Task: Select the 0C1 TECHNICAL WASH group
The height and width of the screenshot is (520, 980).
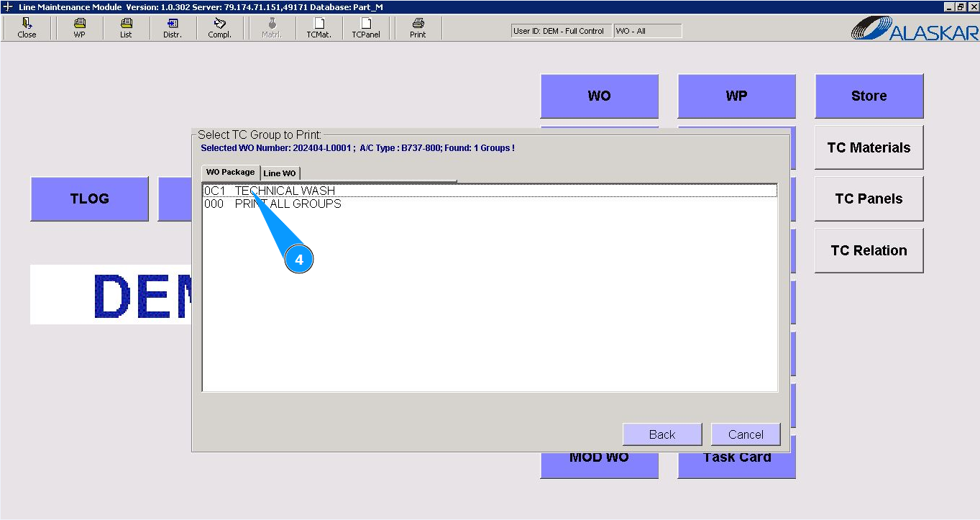Action: 490,191
